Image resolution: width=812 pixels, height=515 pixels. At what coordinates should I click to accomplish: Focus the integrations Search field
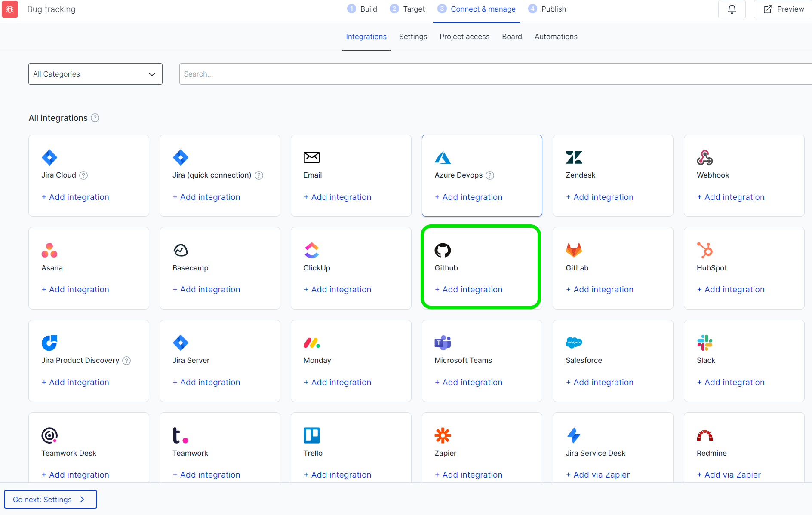[x=495, y=74]
